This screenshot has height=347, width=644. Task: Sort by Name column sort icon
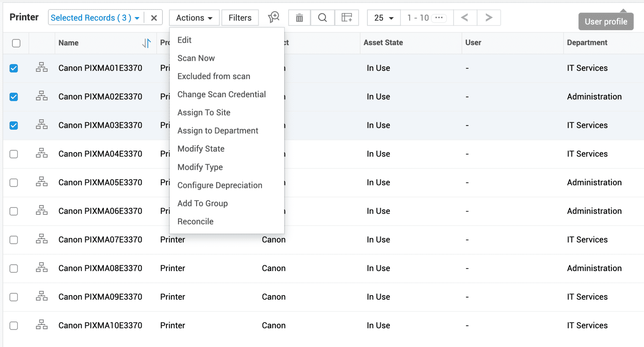point(147,43)
